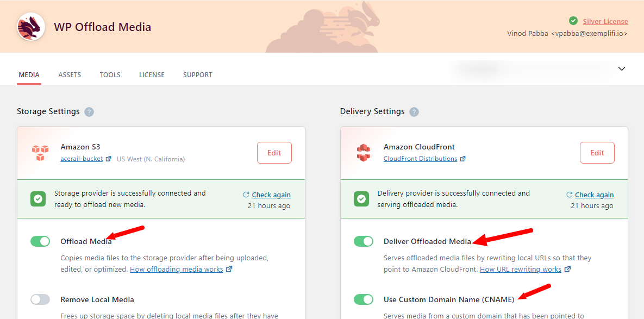Image resolution: width=644 pixels, height=319 pixels.
Task: Open the TOOLS tab
Action: (110, 74)
